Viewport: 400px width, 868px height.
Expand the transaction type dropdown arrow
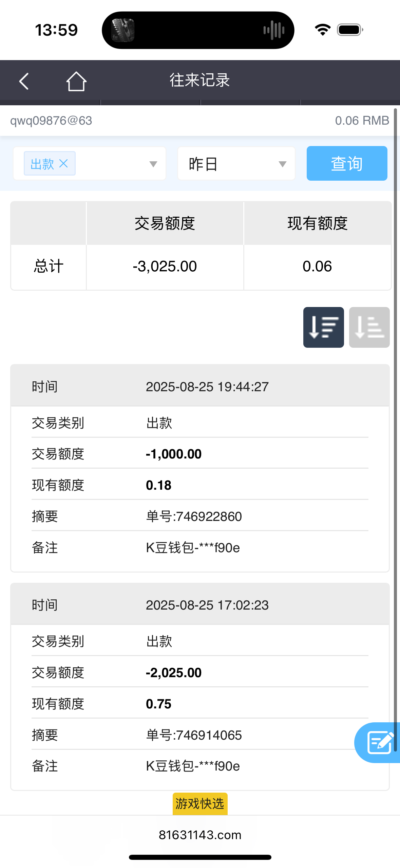153,164
